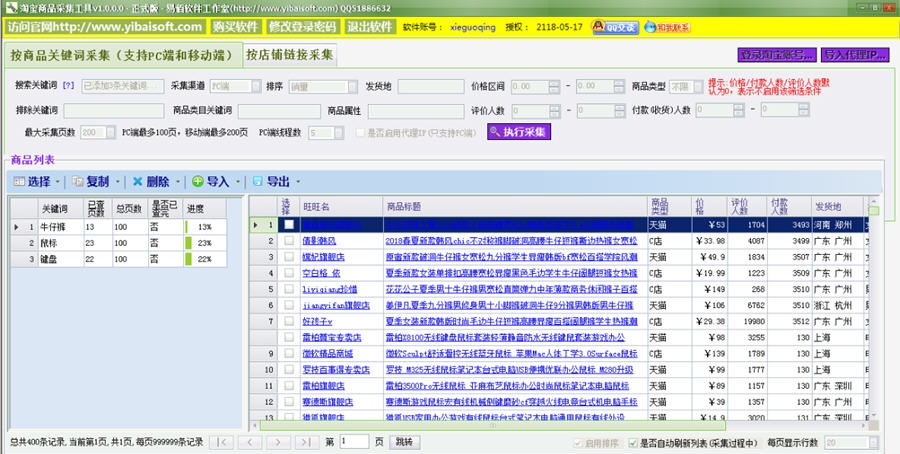Open the 每页显示行数 dropdown
This screenshot has height=454, width=900.
[x=852, y=442]
